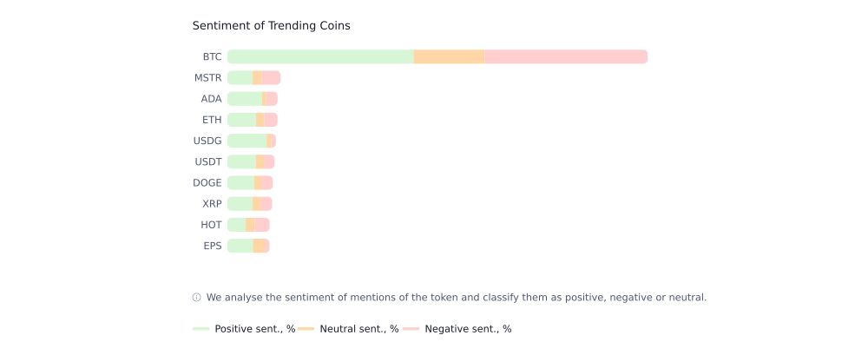Image resolution: width=868 pixels, height=355 pixels.
Task: Select the ADA coin label
Action: pyautogui.click(x=211, y=99)
